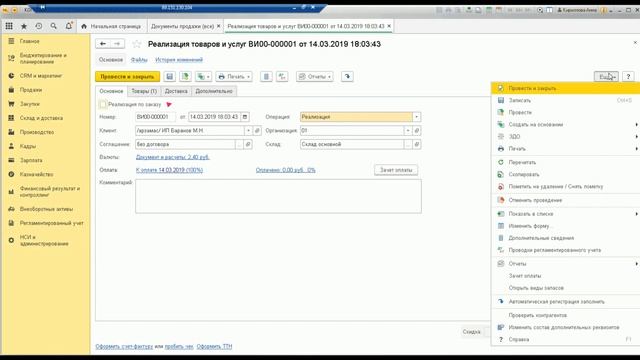The image size is (640, 360).
Task: Open global search magnifier icon
Action: (x=53, y=26)
